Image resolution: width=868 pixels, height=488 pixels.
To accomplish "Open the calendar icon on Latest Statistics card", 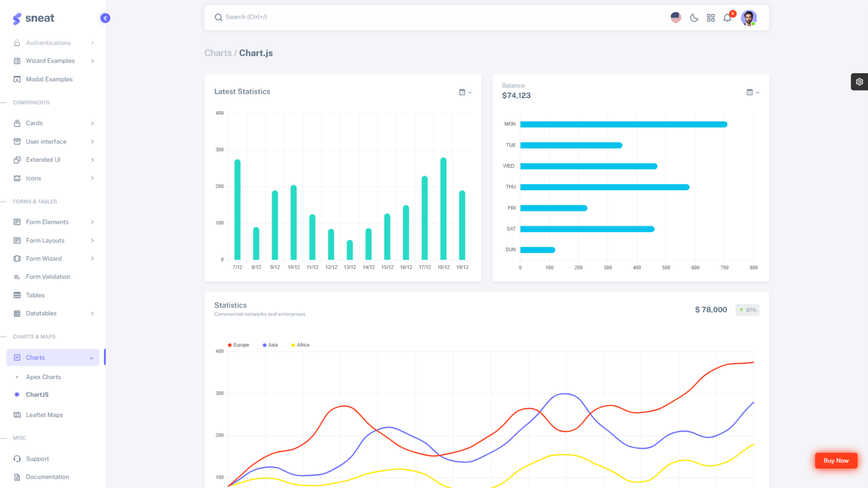I will coord(463,92).
